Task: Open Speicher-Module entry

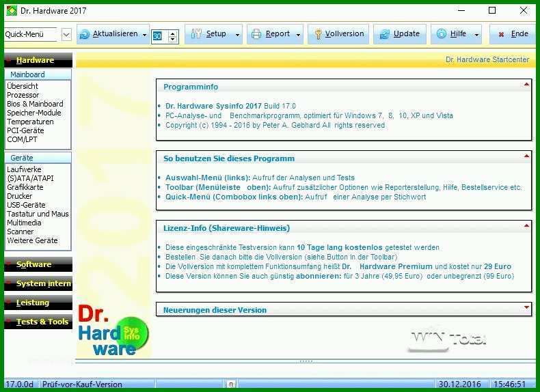Action: (33, 113)
